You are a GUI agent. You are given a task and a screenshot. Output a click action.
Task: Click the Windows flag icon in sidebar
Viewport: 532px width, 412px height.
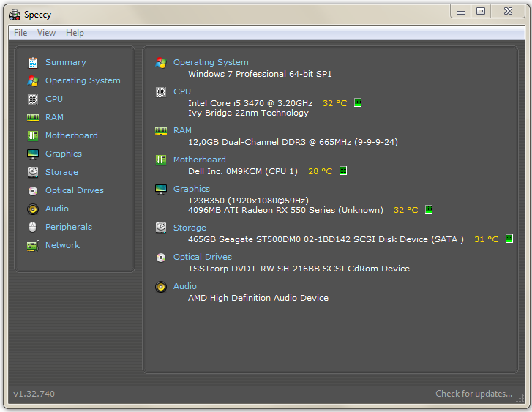coord(33,81)
